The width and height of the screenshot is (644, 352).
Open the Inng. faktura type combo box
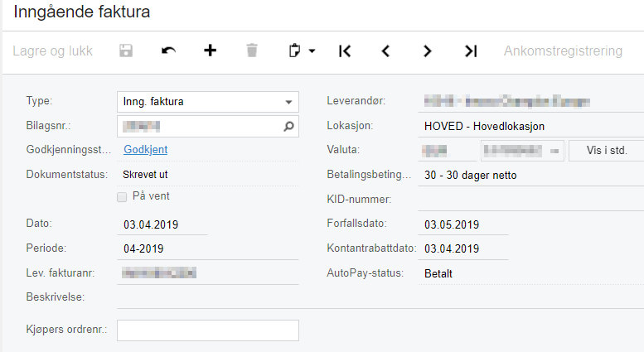pyautogui.click(x=208, y=102)
